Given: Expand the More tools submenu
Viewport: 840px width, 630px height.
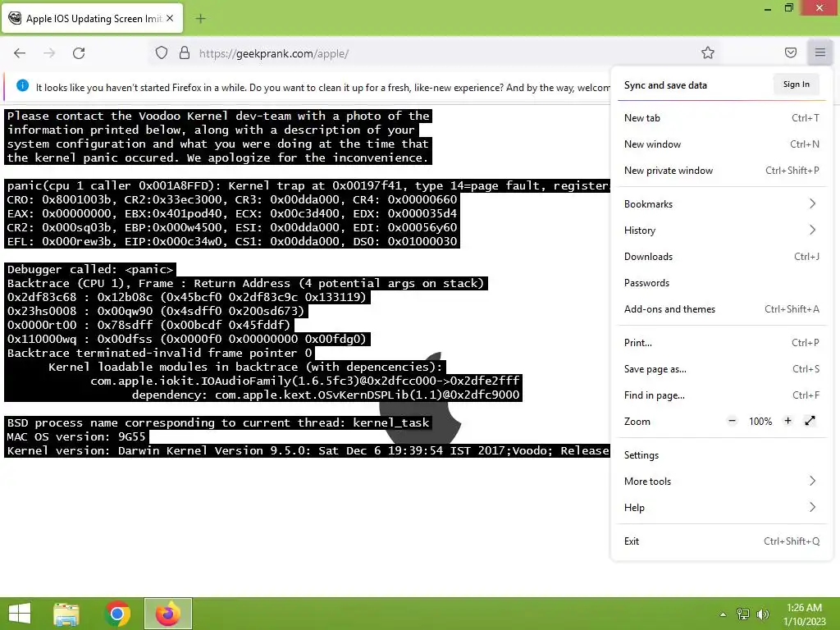Looking at the screenshot, I should coord(722,482).
